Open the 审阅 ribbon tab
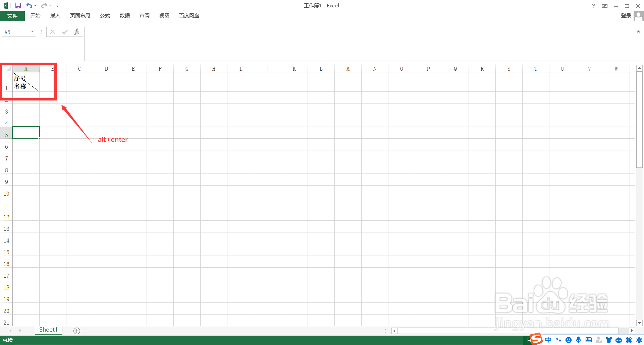This screenshot has width=644, height=345. (x=145, y=16)
